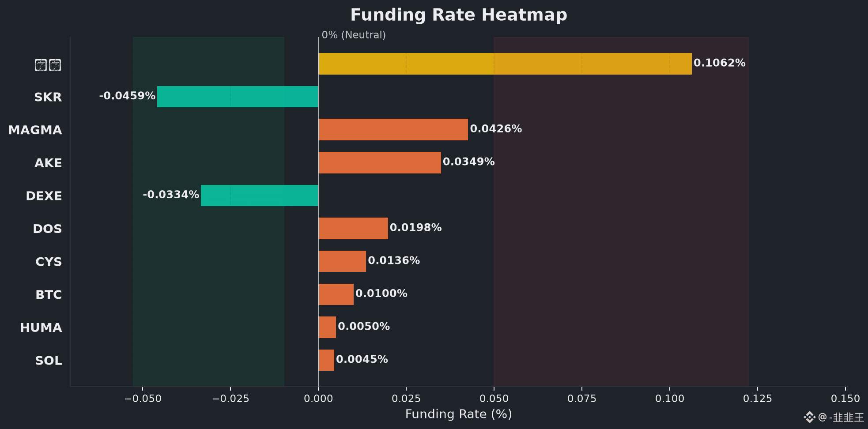Select the 0.0349% value label
This screenshot has width=868, height=429.
(469, 162)
